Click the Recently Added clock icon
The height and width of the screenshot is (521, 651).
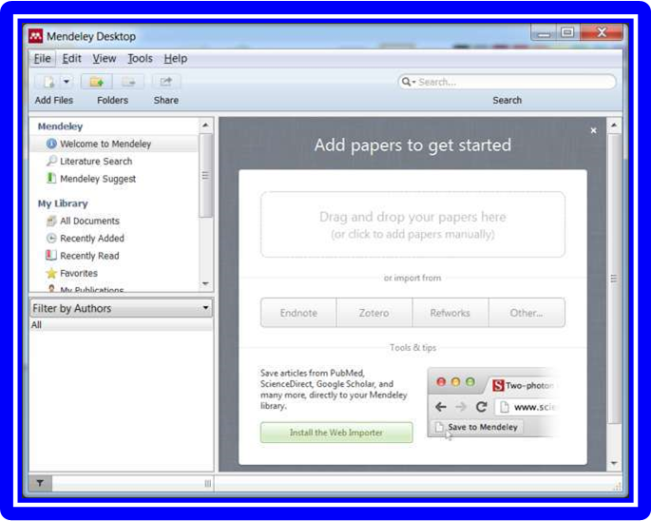(51, 238)
